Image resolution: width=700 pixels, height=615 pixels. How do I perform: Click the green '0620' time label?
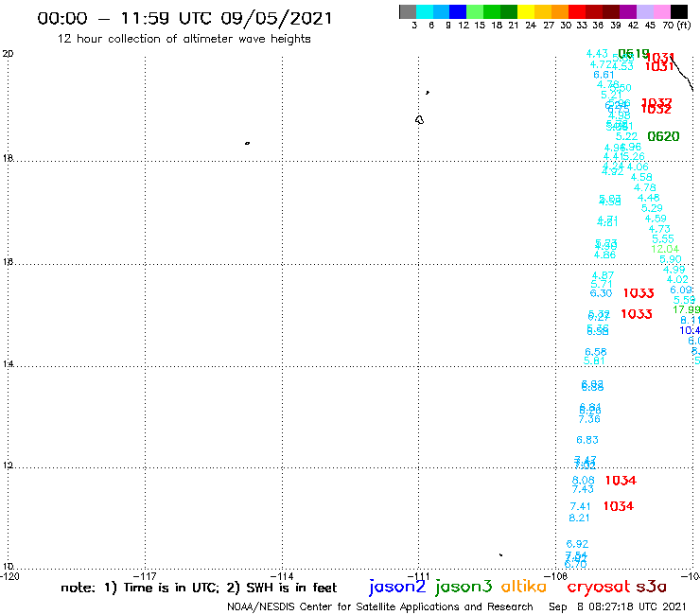click(663, 136)
